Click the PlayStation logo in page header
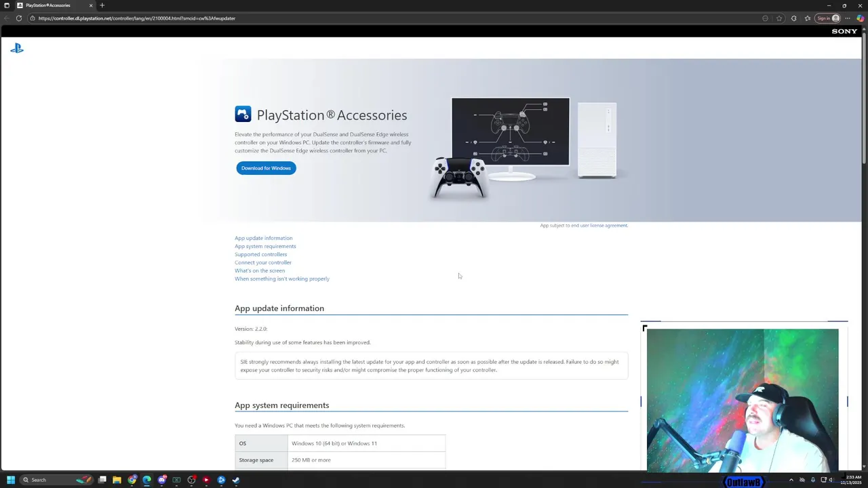 tap(17, 48)
